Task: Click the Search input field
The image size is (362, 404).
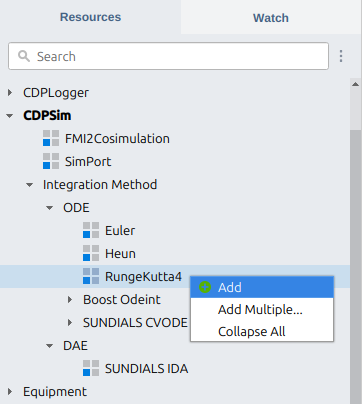Action: 168,56
